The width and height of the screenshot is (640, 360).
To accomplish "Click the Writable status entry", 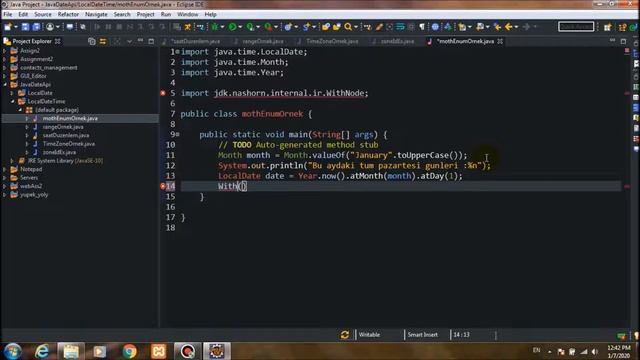I will click(369, 335).
